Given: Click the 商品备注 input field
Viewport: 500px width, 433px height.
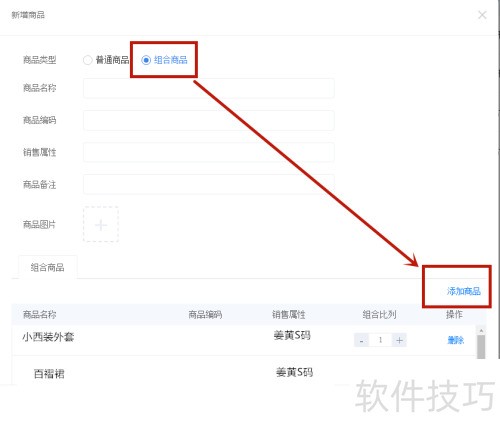Looking at the screenshot, I should click(209, 184).
